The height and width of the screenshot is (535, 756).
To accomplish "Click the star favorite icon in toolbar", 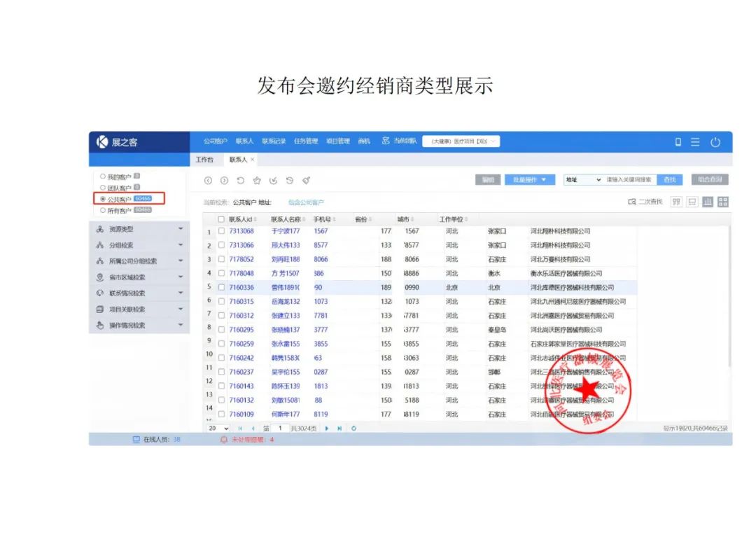I will tap(257, 180).
